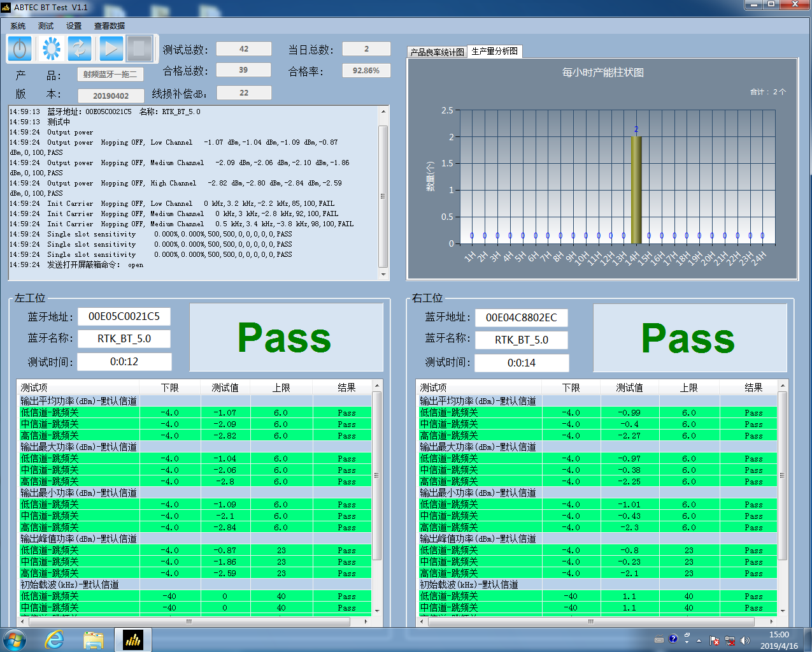812x652 pixels.
Task: Start the test with play icon
Action: coord(110,48)
